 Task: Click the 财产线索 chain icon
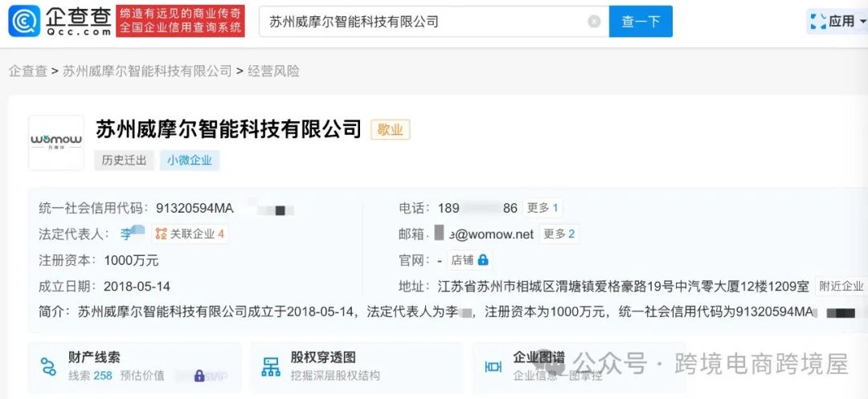point(48,366)
